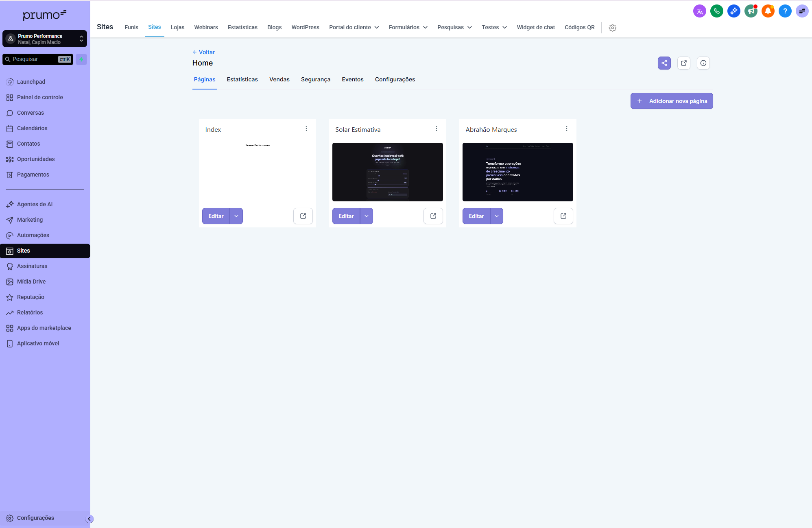Open the help center

click(785, 11)
